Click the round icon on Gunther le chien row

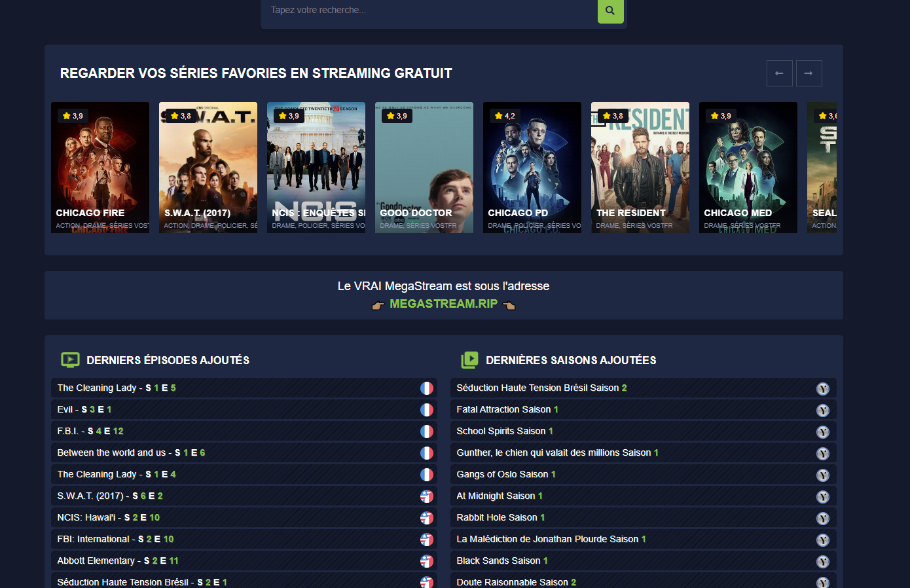(823, 454)
